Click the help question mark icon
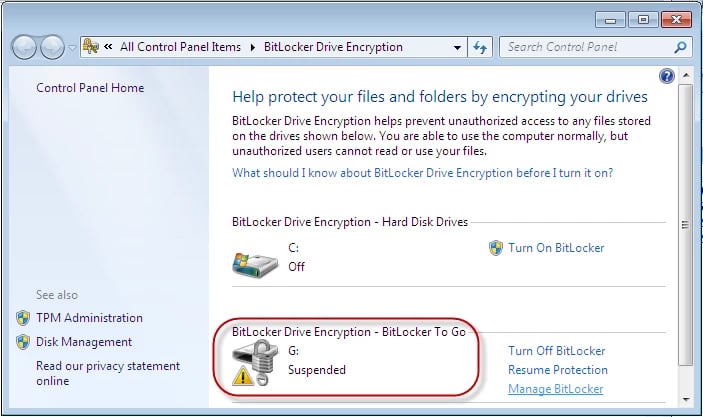The height and width of the screenshot is (417, 703). coord(667,77)
